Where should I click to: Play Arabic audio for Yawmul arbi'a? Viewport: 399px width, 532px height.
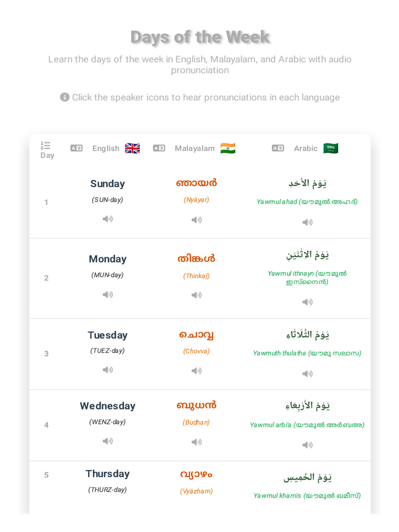click(x=308, y=445)
